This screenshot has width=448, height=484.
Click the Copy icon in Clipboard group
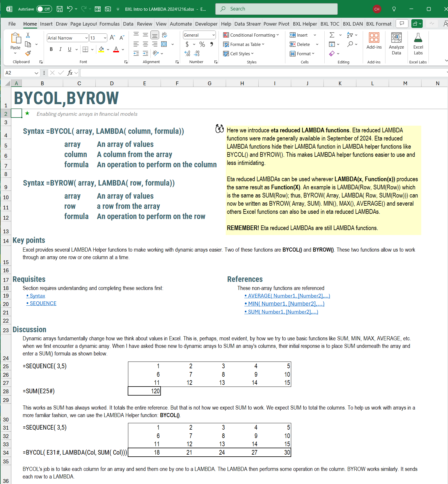[28, 44]
